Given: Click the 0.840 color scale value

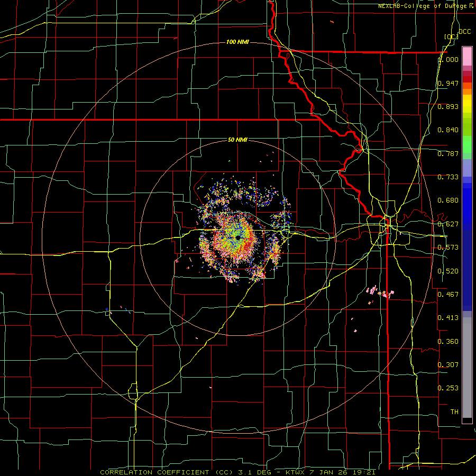Looking at the screenshot, I should pos(448,130).
